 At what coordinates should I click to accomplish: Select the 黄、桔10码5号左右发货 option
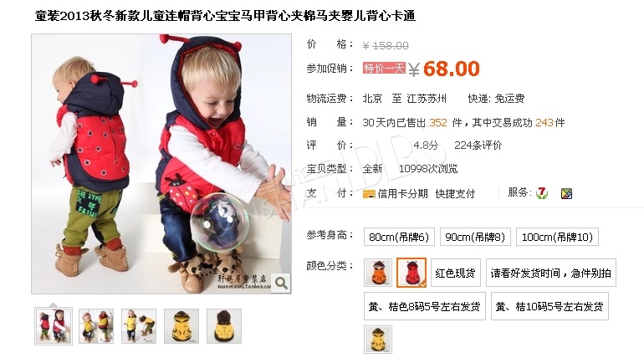tap(549, 306)
